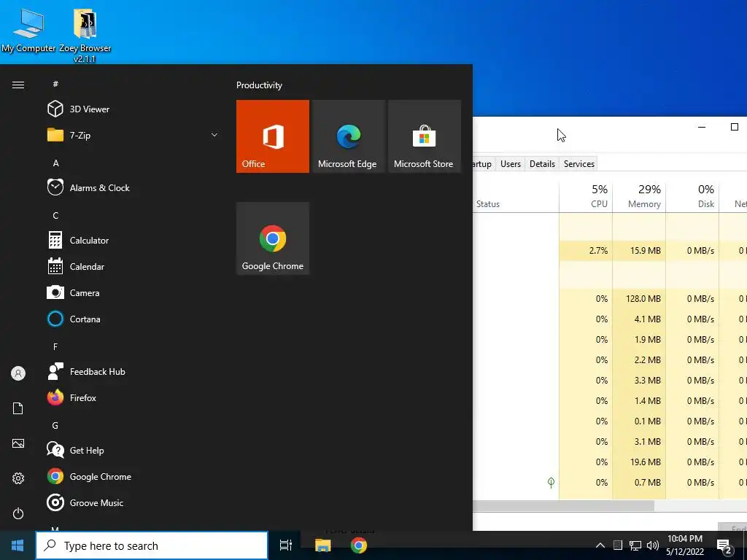The width and height of the screenshot is (747, 560).
Task: Select the 2.7% CPU cell
Action: (586, 251)
